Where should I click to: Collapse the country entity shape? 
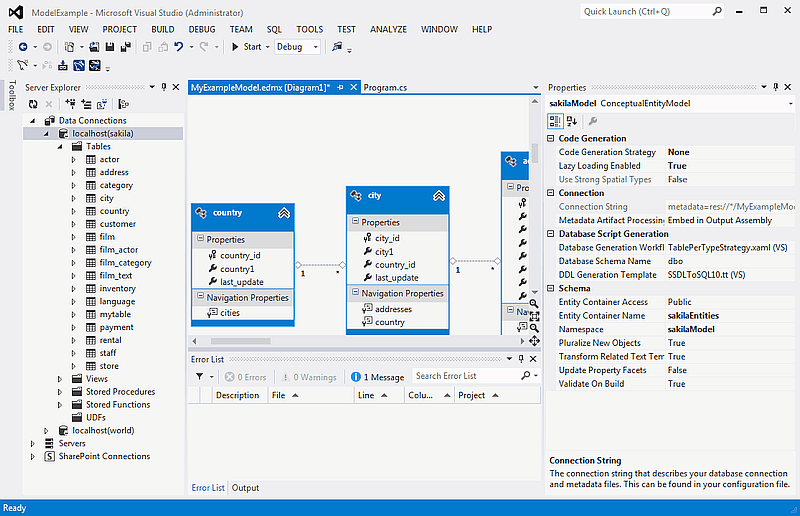click(284, 213)
